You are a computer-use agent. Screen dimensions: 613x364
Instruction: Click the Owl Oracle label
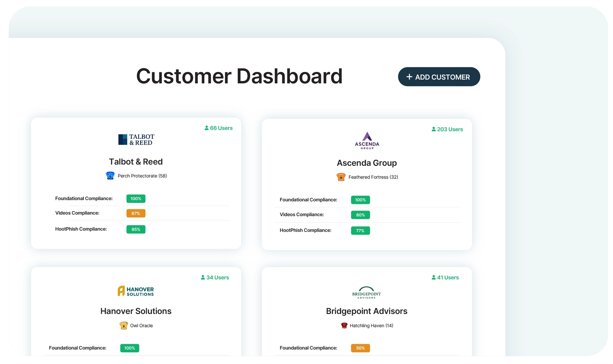[x=141, y=326]
